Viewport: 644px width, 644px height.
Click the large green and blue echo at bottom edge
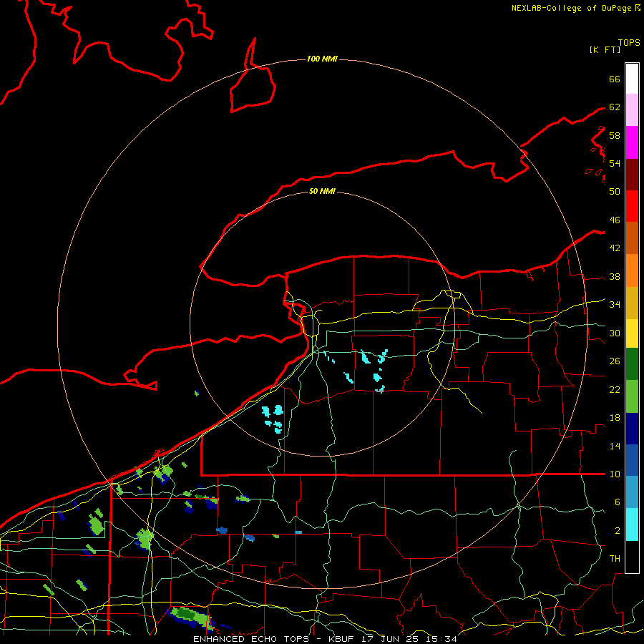coord(191,618)
